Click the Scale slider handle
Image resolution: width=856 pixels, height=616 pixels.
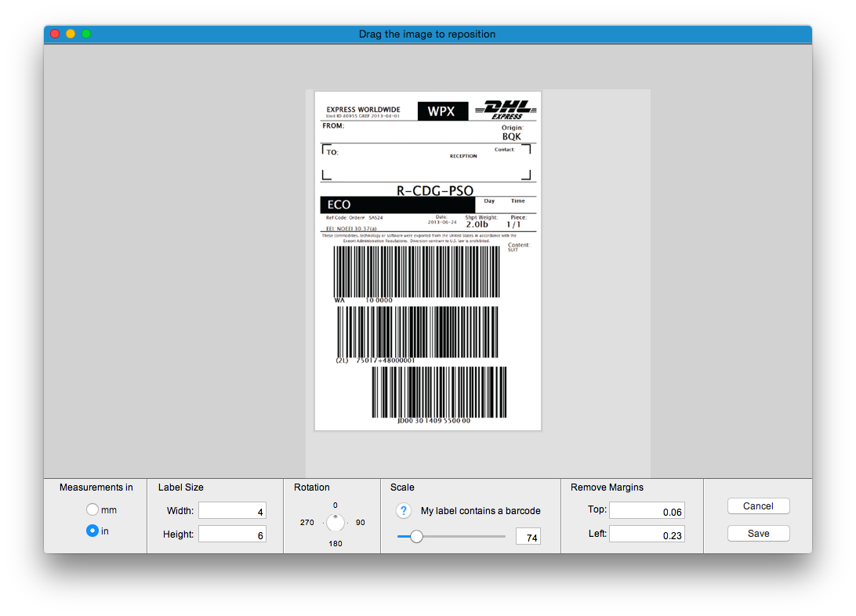coord(416,537)
